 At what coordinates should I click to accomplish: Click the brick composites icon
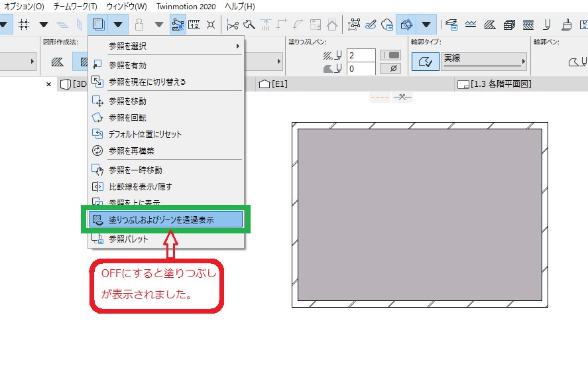(509, 25)
